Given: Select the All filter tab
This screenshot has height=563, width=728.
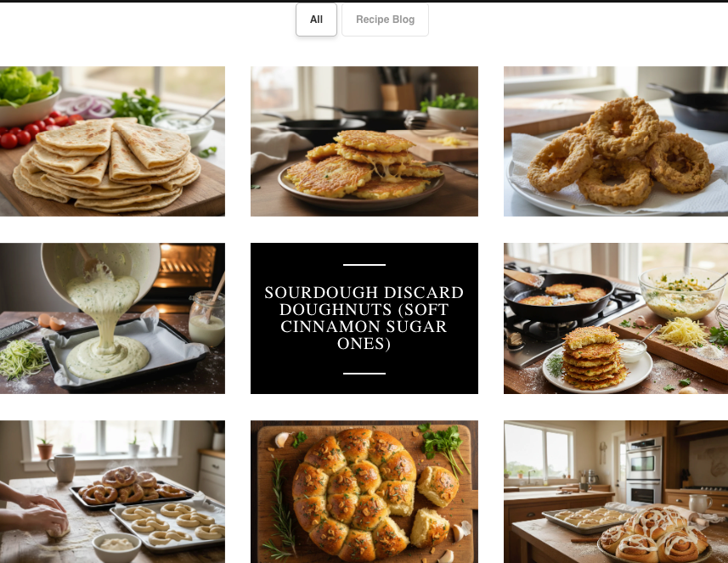Looking at the screenshot, I should 316,20.
